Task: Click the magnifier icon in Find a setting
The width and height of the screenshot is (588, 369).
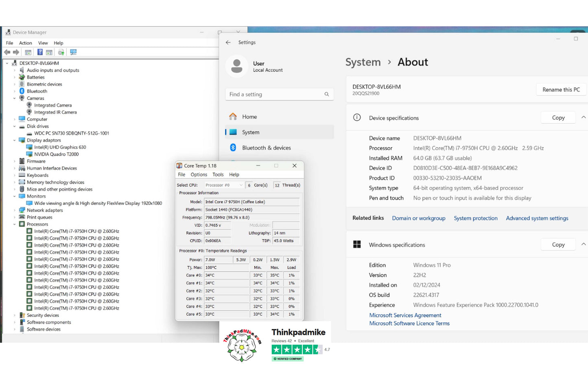Action: pyautogui.click(x=326, y=94)
